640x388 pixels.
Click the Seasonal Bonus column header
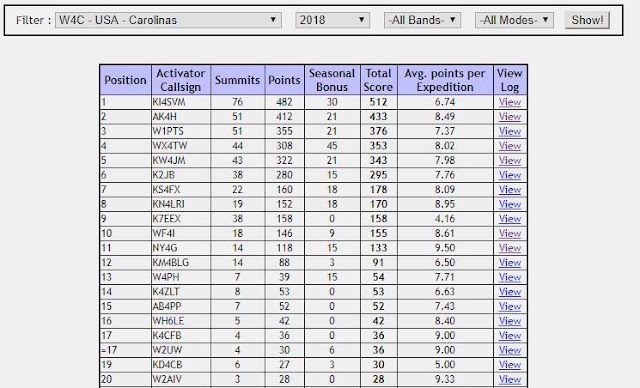click(332, 80)
